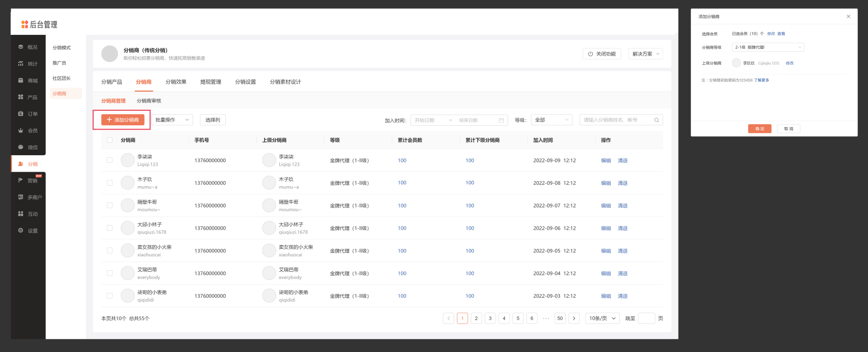Select 分销 distribution icon in sidebar
This screenshot has width=868, height=352.
point(21,164)
